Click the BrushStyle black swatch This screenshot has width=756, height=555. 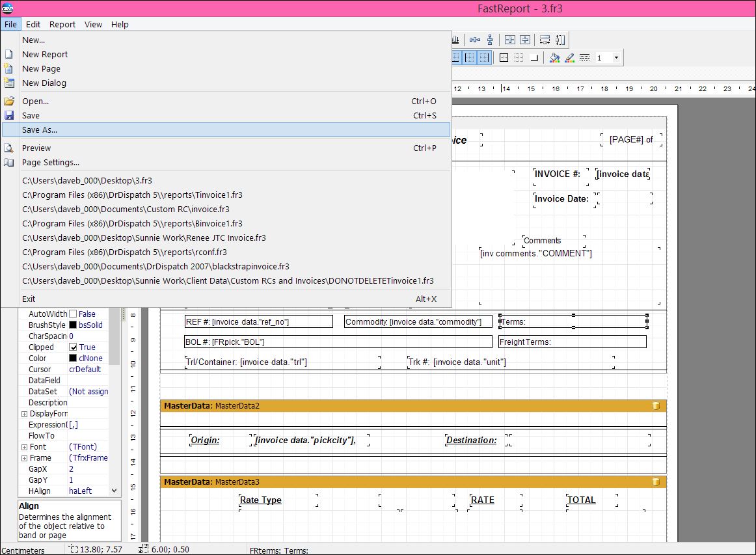(x=73, y=325)
